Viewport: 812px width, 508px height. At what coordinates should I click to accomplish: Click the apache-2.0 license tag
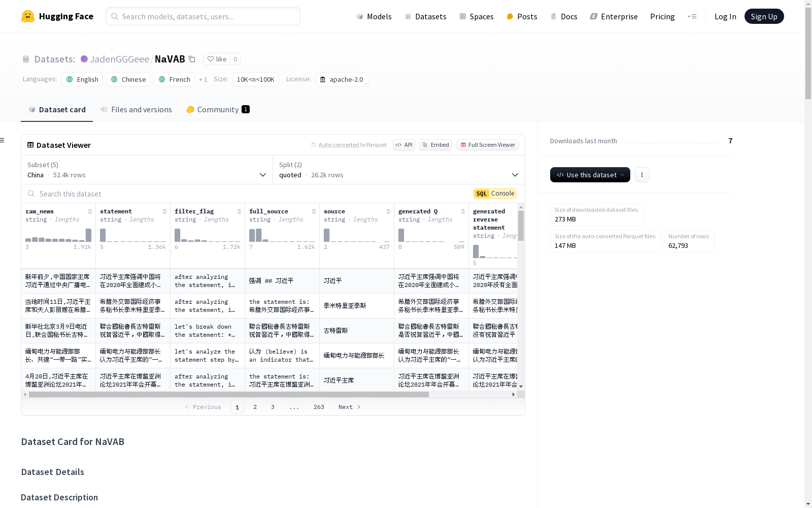[x=342, y=79]
